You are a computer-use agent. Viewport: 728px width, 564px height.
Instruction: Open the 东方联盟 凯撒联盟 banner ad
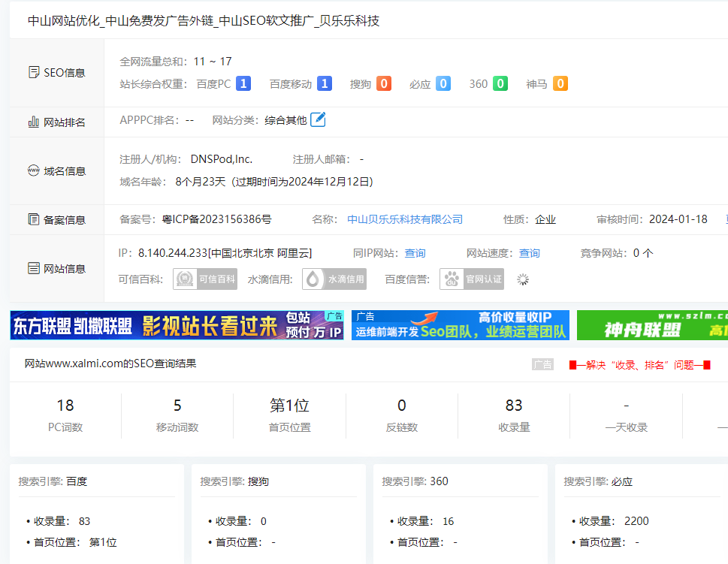point(177,325)
